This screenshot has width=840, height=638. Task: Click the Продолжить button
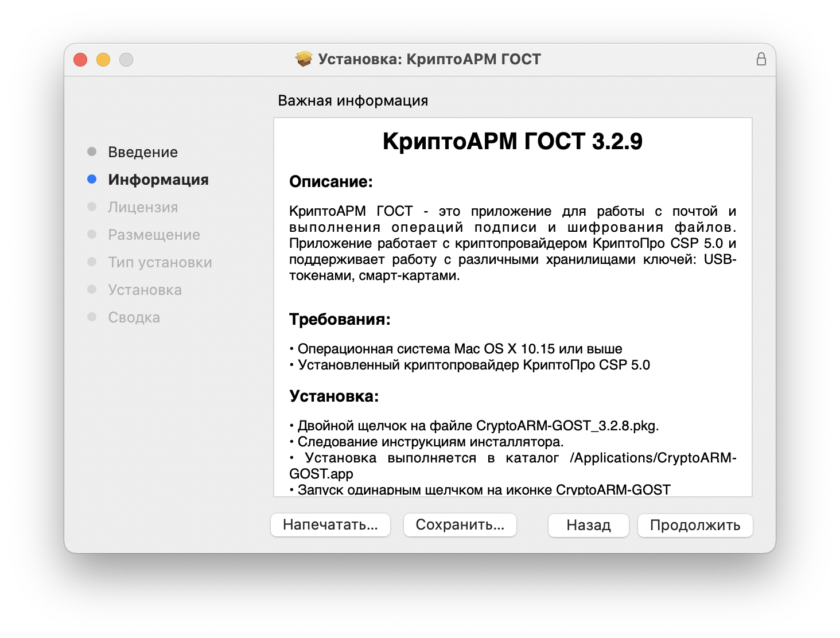coord(695,524)
